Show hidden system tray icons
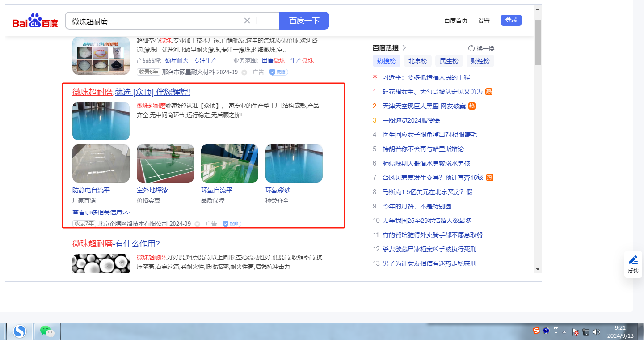644x340 pixels. [564, 332]
